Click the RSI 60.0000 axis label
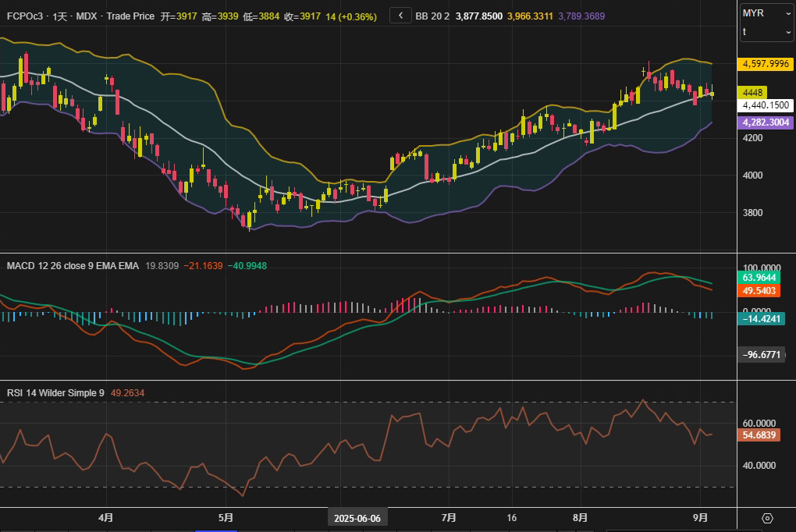The width and height of the screenshot is (796, 532). coord(759,424)
